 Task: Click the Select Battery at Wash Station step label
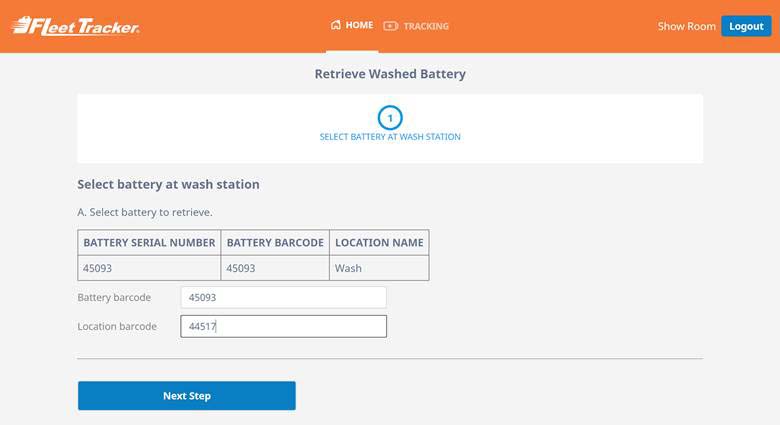(x=390, y=137)
